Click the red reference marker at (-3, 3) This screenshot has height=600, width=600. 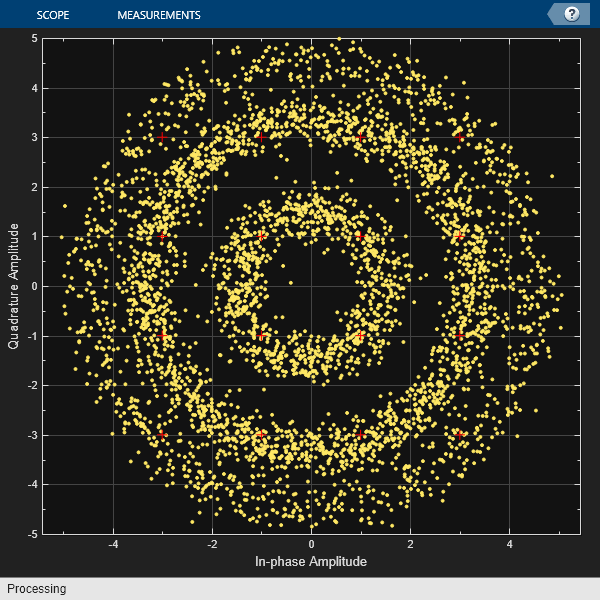pos(162,137)
